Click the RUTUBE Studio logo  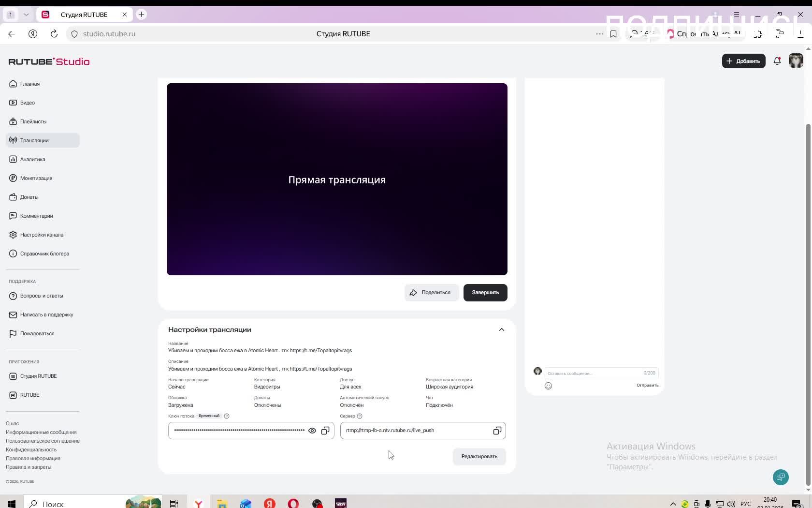click(49, 61)
